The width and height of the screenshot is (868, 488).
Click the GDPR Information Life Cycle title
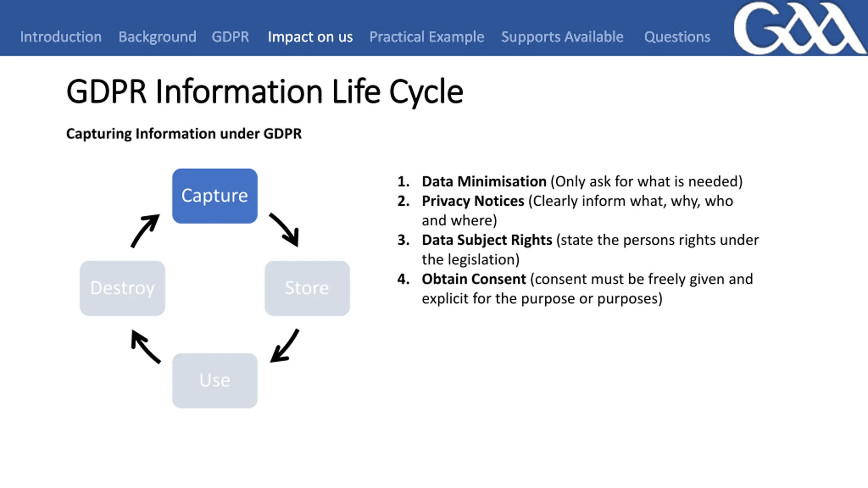(x=265, y=92)
